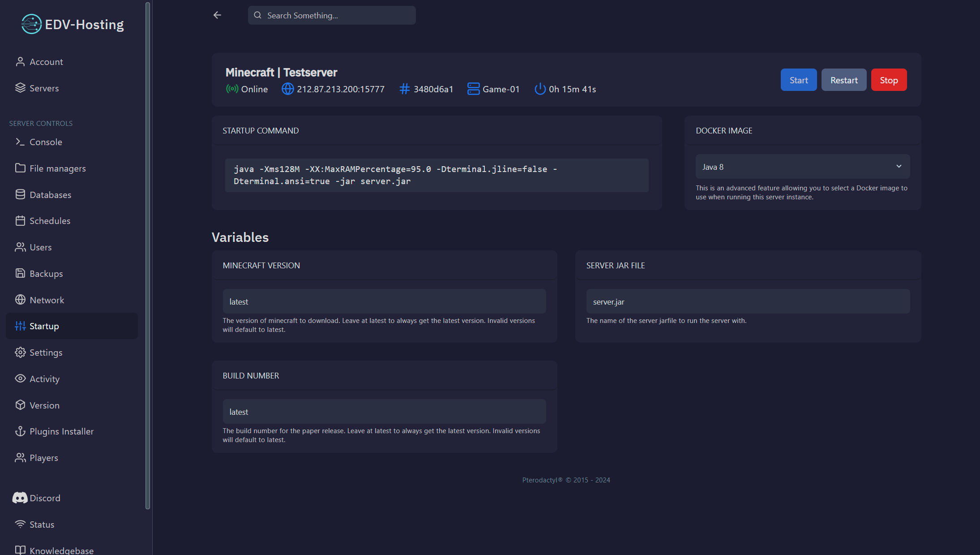Open the Servers menu item
This screenshot has height=555, width=980.
[x=44, y=88]
